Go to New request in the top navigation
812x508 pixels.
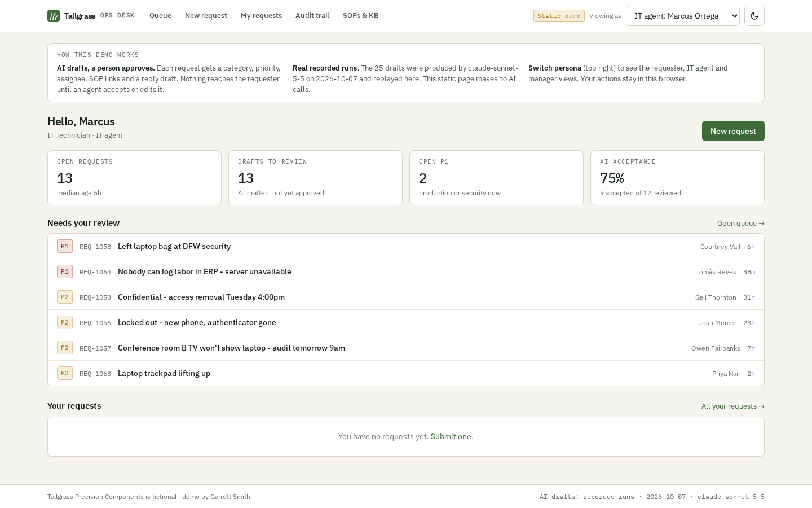(206, 16)
